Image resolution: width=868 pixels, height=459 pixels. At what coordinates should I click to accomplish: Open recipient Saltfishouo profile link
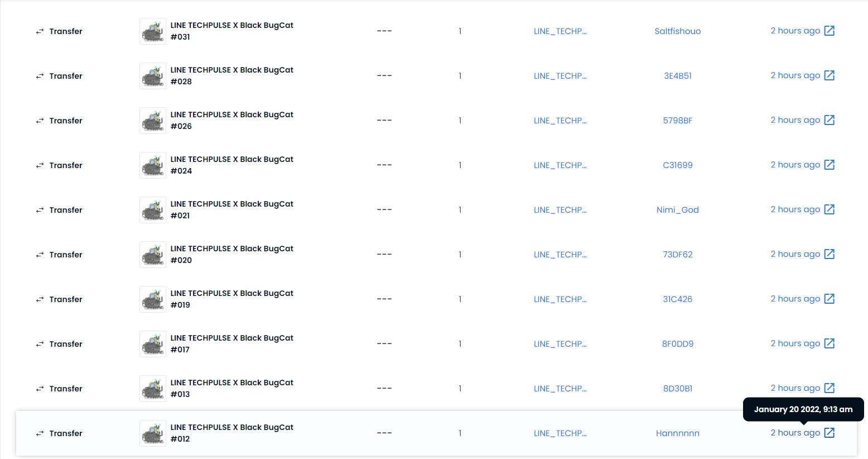[678, 31]
